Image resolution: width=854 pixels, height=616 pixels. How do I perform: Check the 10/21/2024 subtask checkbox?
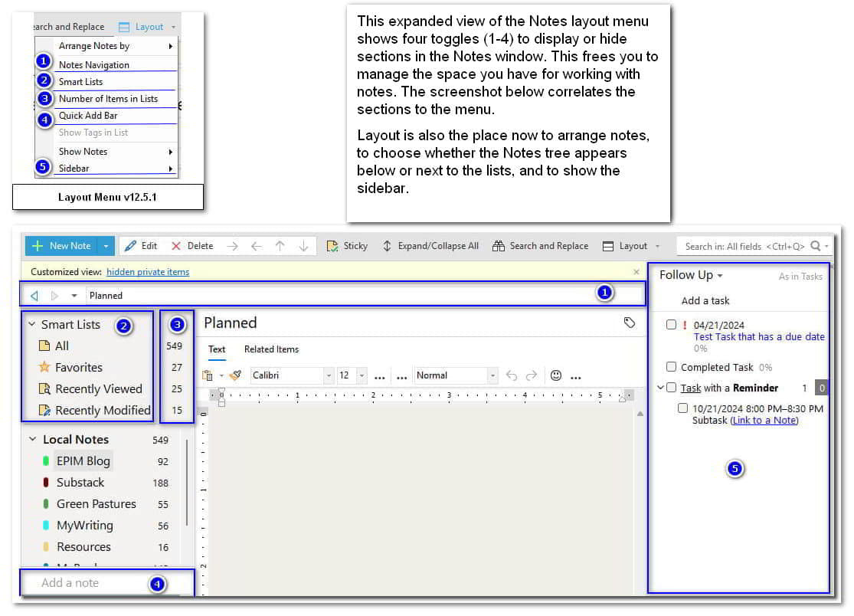pyautogui.click(x=683, y=408)
